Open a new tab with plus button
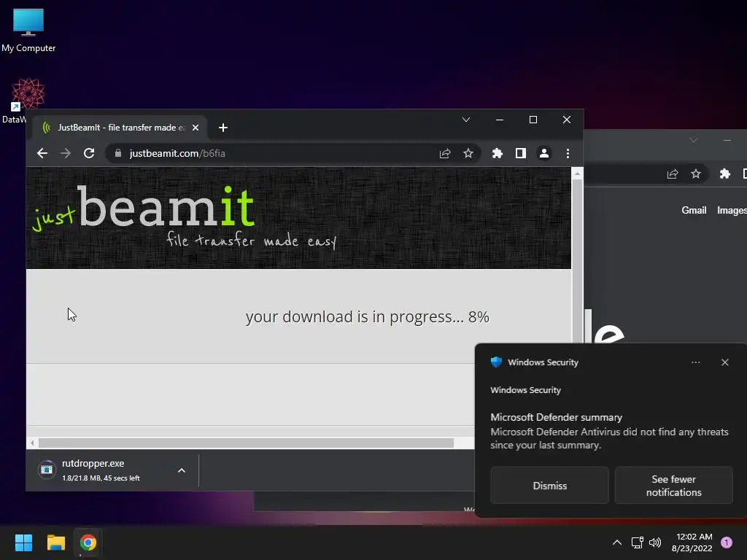 (x=223, y=128)
